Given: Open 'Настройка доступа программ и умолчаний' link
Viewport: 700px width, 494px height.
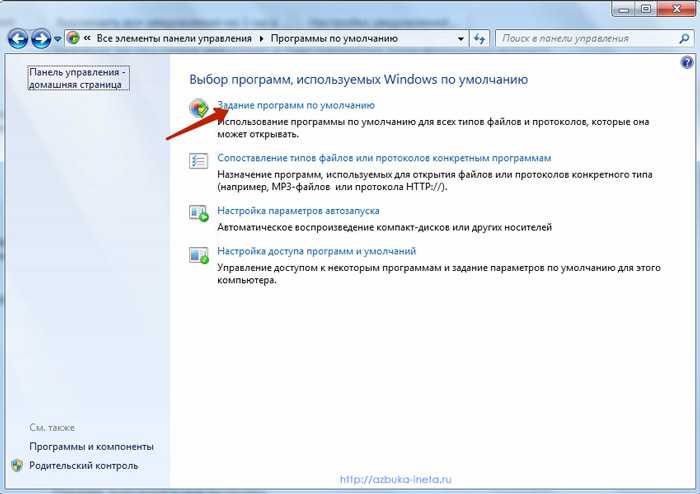Looking at the screenshot, I should [x=317, y=251].
